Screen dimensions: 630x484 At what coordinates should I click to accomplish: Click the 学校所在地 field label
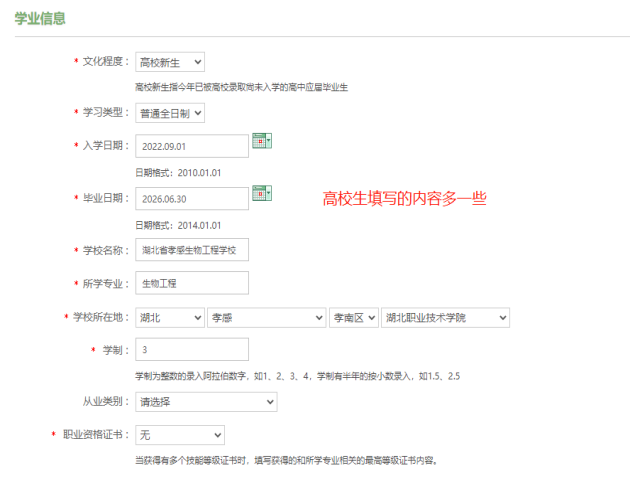pos(100,317)
